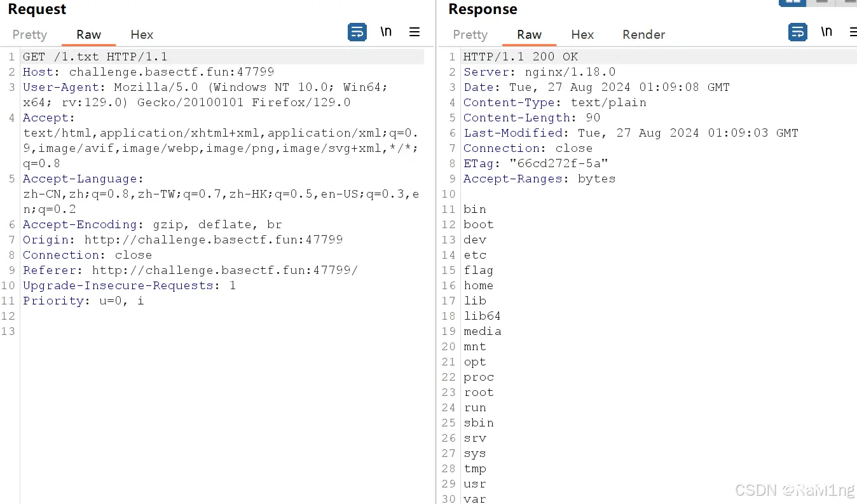Switch Response view to Pretty tab
The image size is (857, 504).
tap(470, 34)
